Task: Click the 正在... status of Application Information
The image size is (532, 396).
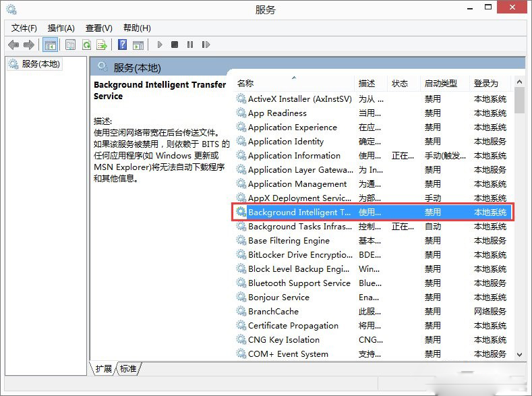Action: click(x=403, y=156)
